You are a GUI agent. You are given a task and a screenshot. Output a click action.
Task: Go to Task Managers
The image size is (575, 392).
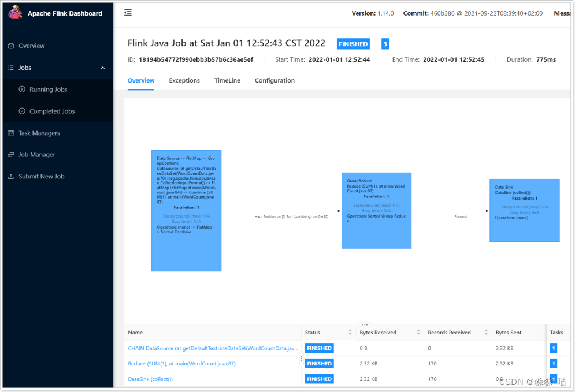point(39,133)
